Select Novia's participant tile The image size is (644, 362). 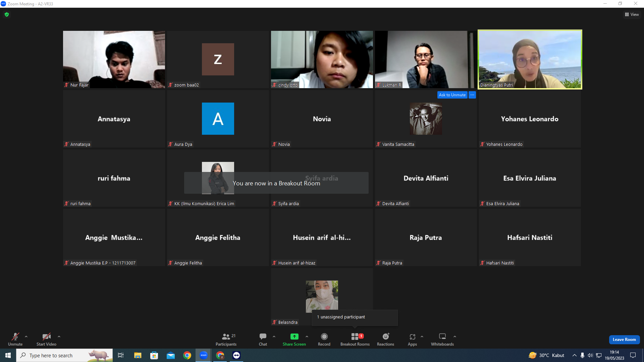(x=322, y=119)
